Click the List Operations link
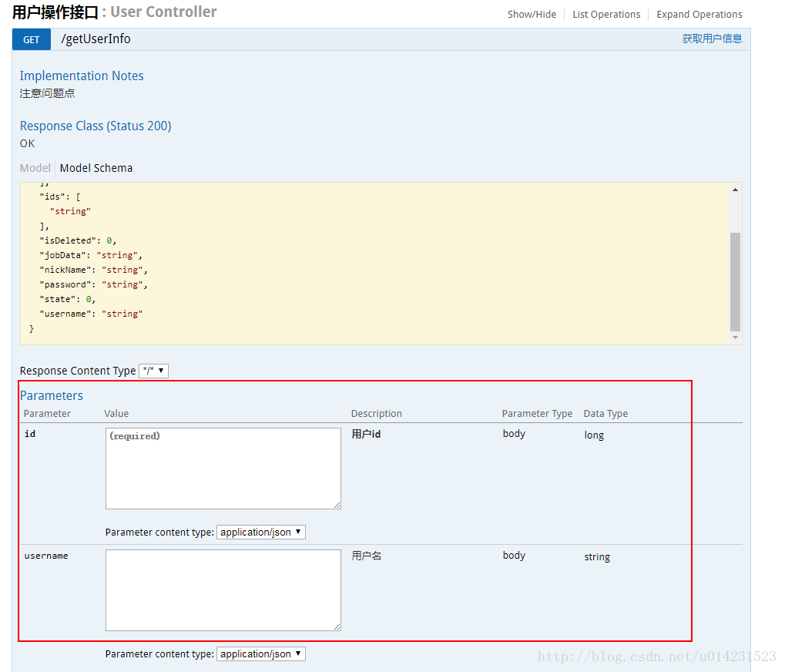 click(606, 15)
